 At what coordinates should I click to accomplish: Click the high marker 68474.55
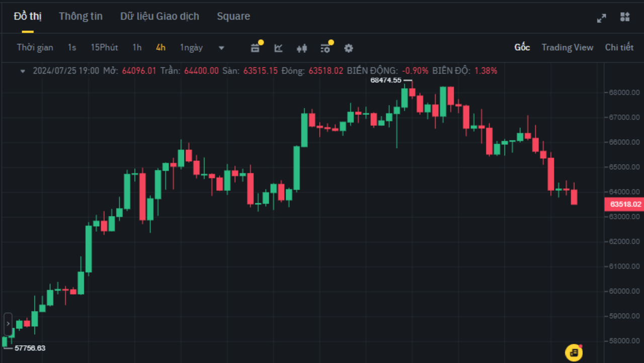click(x=386, y=80)
